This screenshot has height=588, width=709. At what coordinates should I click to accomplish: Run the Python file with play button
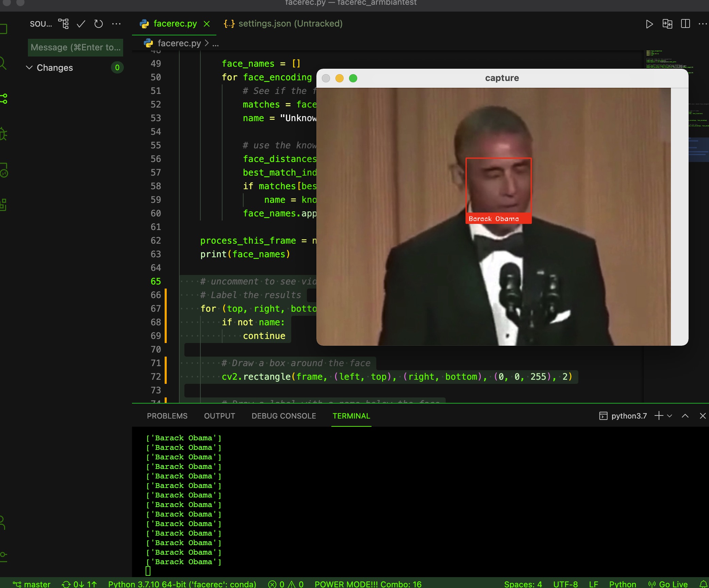[649, 24]
